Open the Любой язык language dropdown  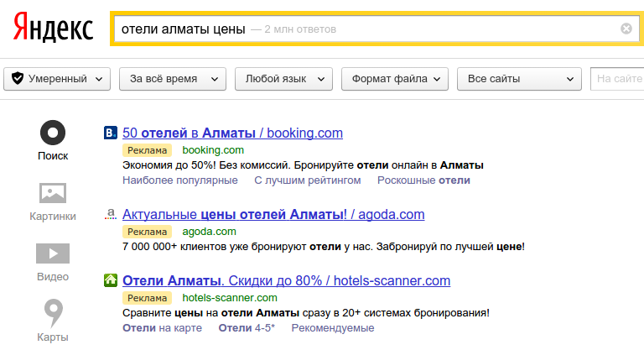283,79
